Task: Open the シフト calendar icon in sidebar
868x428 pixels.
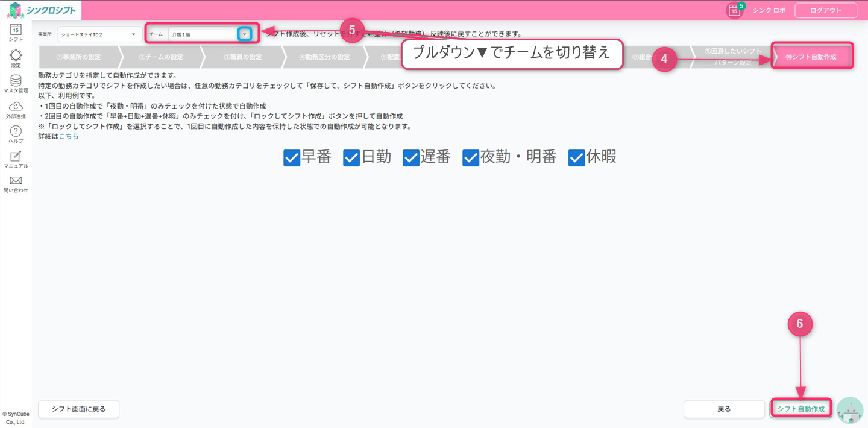Action: tap(16, 30)
